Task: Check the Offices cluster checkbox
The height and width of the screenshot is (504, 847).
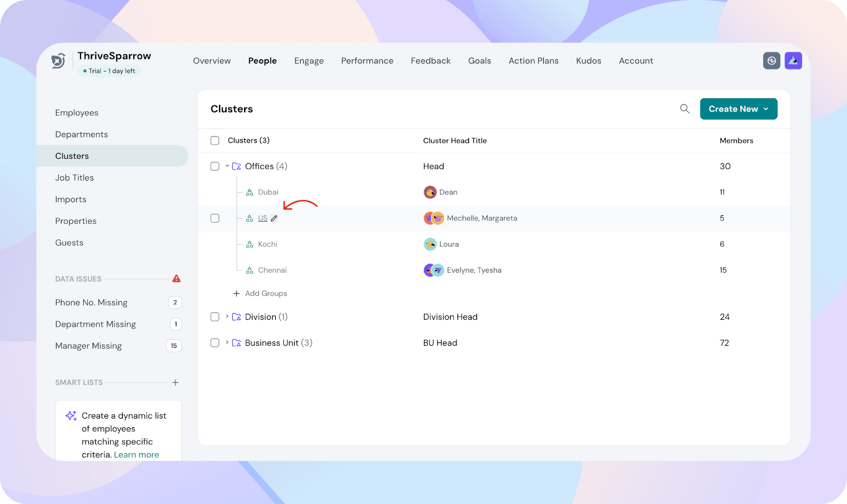Action: pyautogui.click(x=215, y=166)
